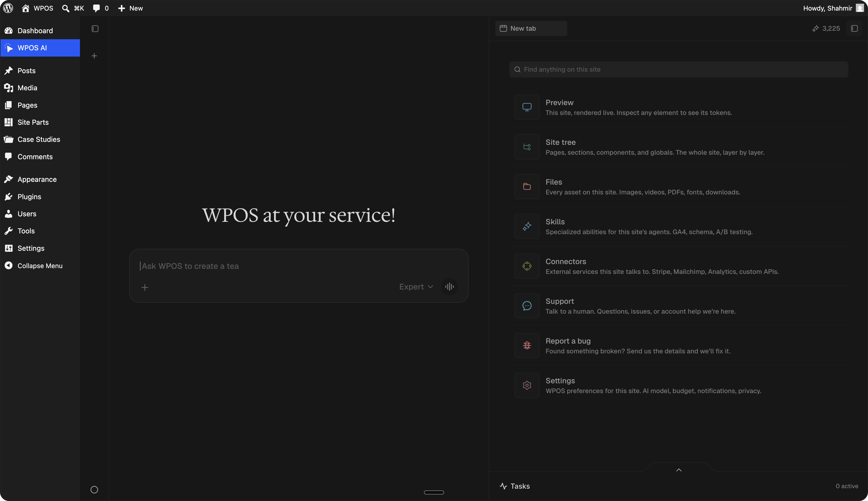This screenshot has width=868, height=501.
Task: Click the WordPress logo icon
Action: coord(8,8)
